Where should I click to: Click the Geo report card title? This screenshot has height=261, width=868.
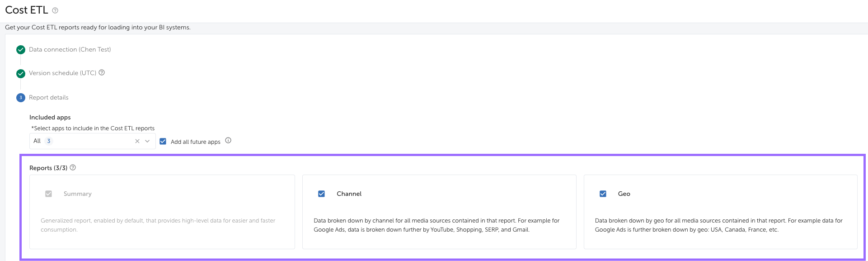tap(624, 194)
